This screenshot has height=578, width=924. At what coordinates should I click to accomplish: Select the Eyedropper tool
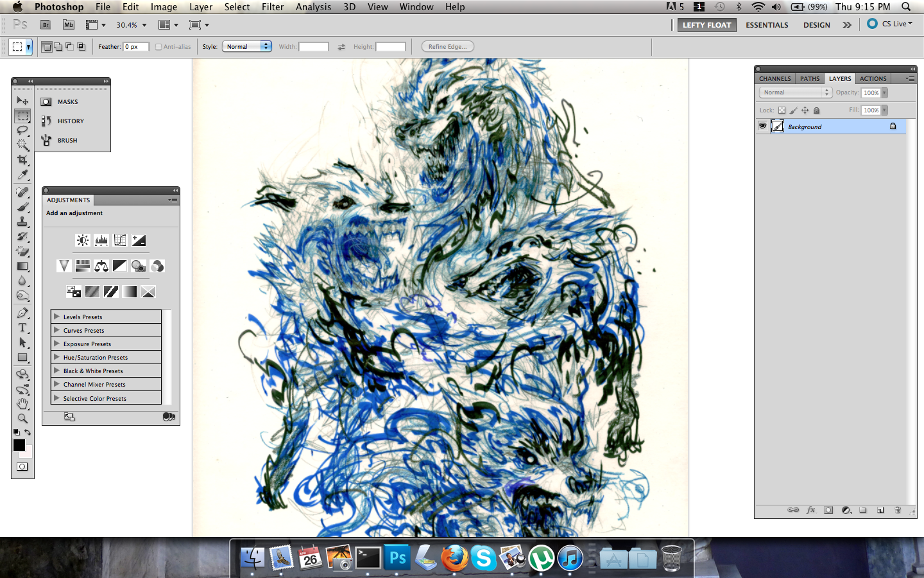22,175
